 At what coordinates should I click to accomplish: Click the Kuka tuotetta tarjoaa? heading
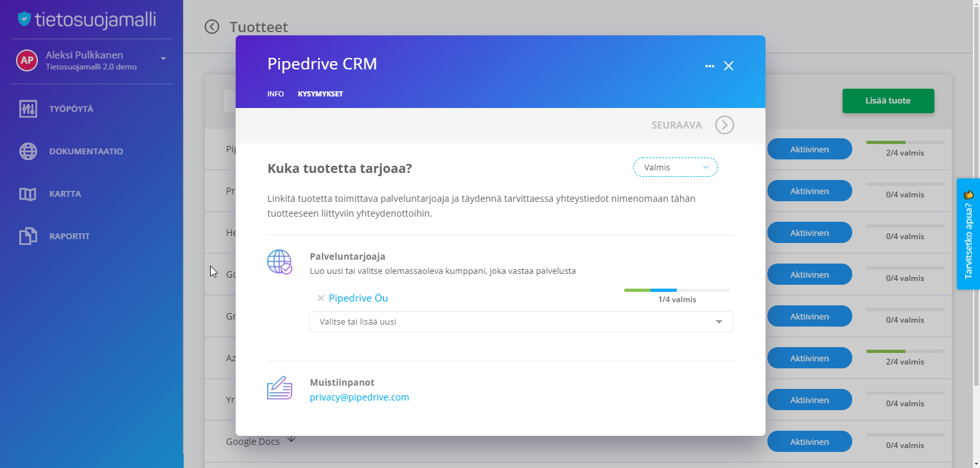[340, 168]
